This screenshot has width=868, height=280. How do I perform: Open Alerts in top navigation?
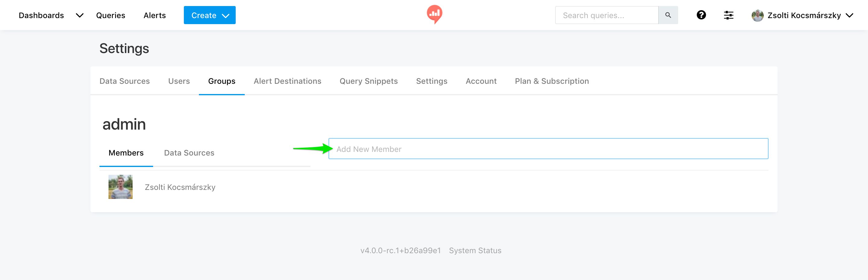coord(154,15)
